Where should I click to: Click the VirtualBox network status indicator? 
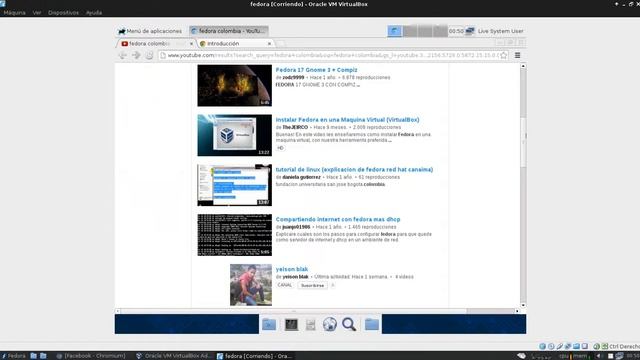568,347
